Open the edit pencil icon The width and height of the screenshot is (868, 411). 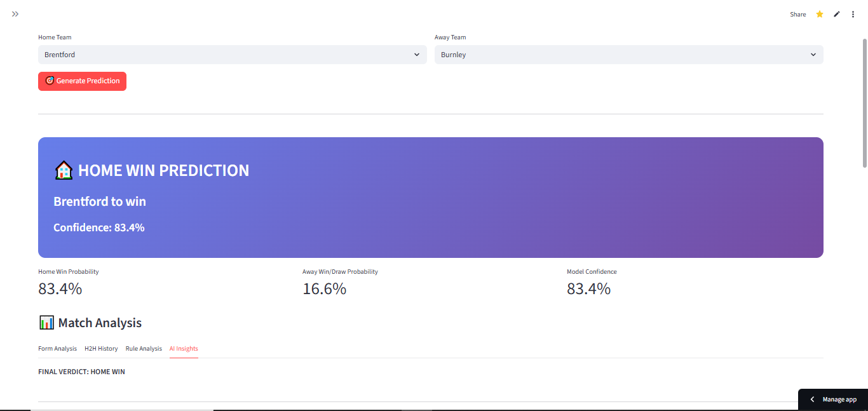[x=836, y=13]
